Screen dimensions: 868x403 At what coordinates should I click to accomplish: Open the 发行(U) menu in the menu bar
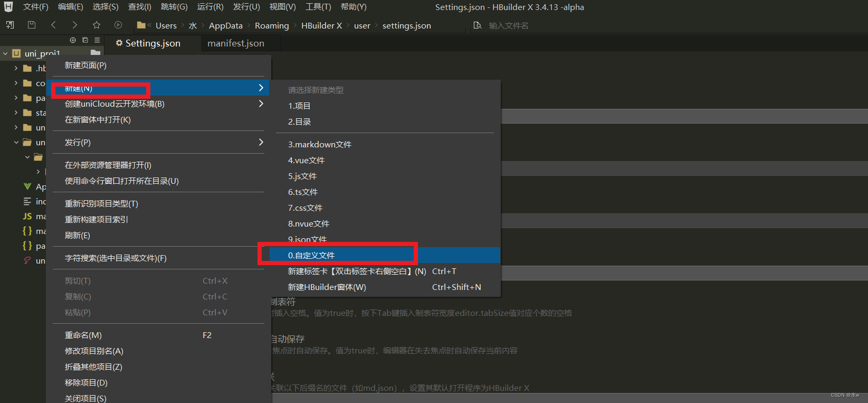(x=246, y=7)
